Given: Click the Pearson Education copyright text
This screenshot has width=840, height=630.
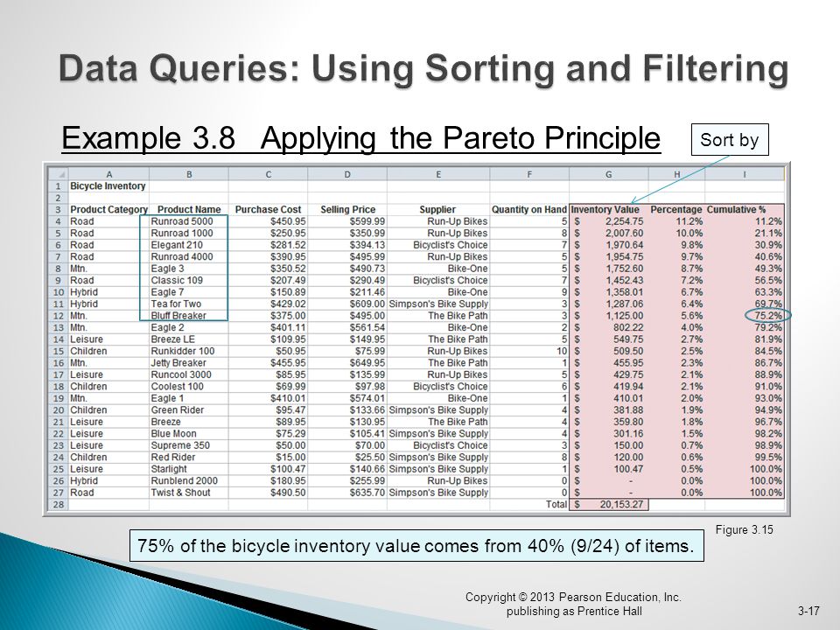Looking at the screenshot, I should tap(574, 604).
